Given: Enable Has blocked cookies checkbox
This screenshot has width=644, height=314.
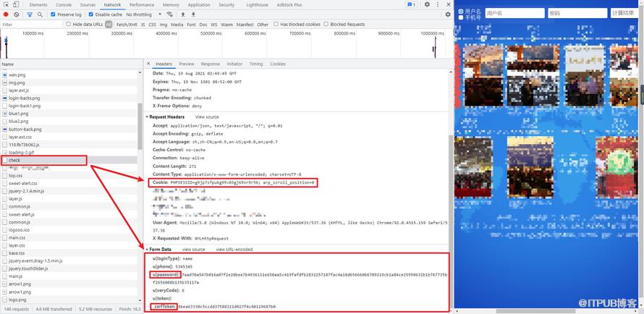Looking at the screenshot, I should (276, 24).
